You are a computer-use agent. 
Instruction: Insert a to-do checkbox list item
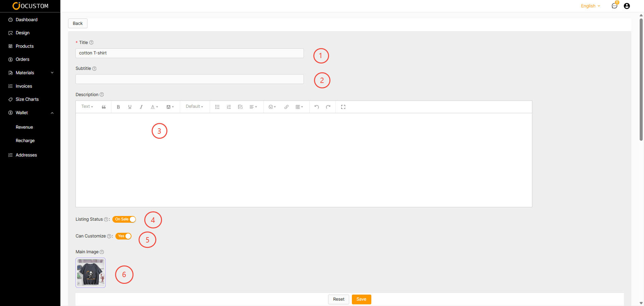tap(240, 107)
